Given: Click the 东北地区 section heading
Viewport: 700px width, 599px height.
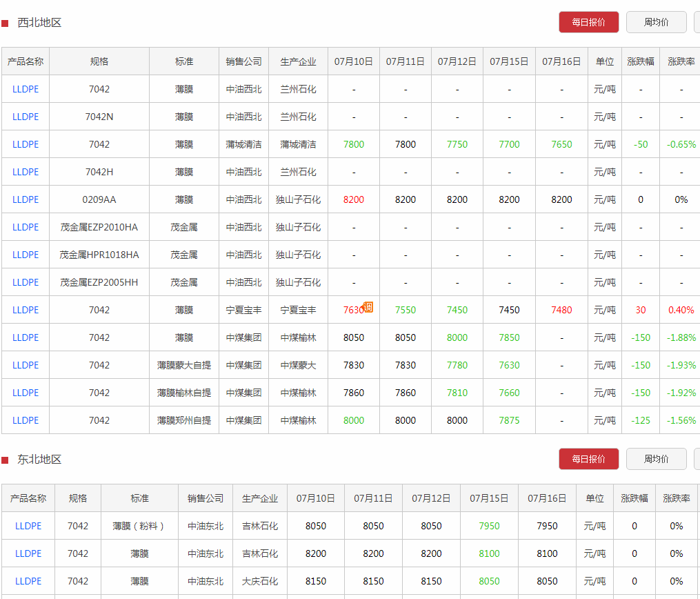Looking at the screenshot, I should (39, 460).
